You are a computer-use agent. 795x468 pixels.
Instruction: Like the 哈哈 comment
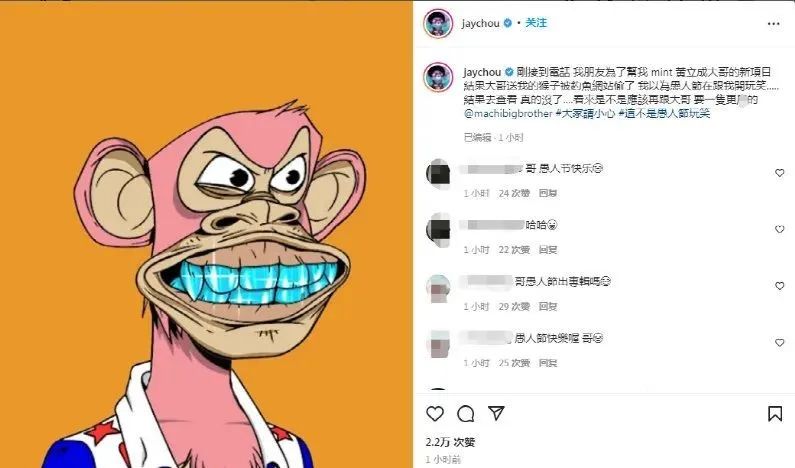[780, 229]
